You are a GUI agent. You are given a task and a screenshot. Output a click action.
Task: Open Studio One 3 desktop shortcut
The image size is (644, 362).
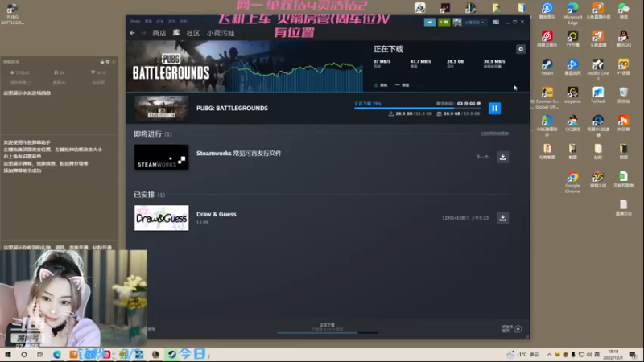[x=598, y=69]
